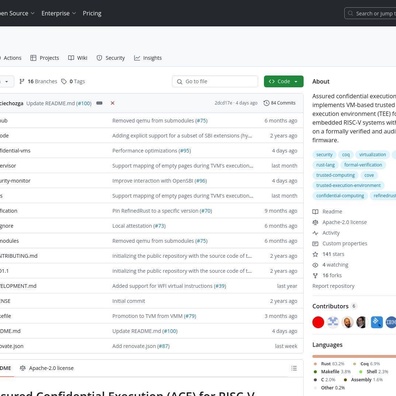Image resolution: width=396 pixels, height=396 pixels.
Task: Select the rust-lang topic tag
Action: tap(325, 165)
